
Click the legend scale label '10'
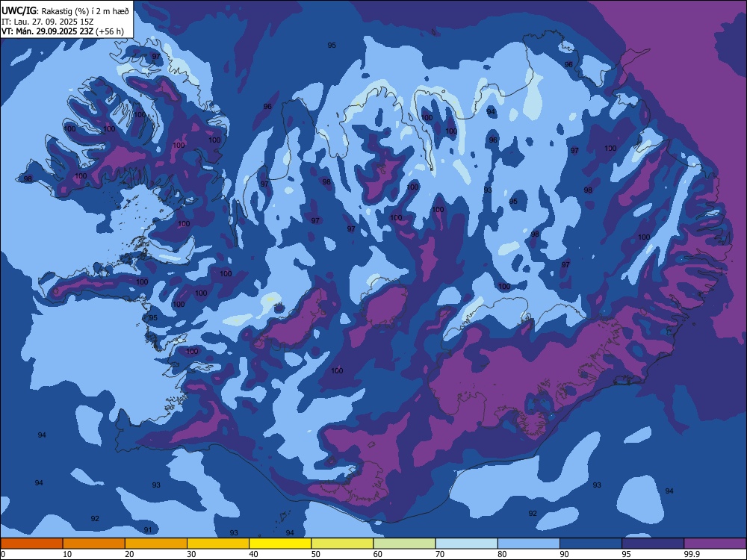pyautogui.click(x=67, y=554)
